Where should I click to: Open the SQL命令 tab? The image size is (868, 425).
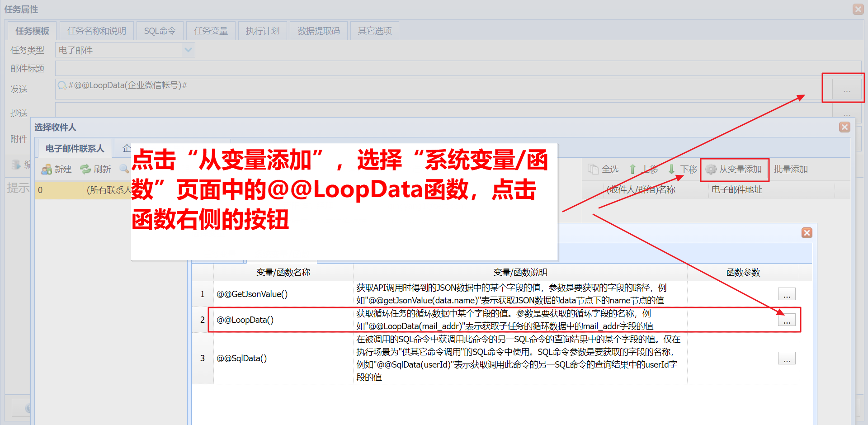(x=160, y=31)
